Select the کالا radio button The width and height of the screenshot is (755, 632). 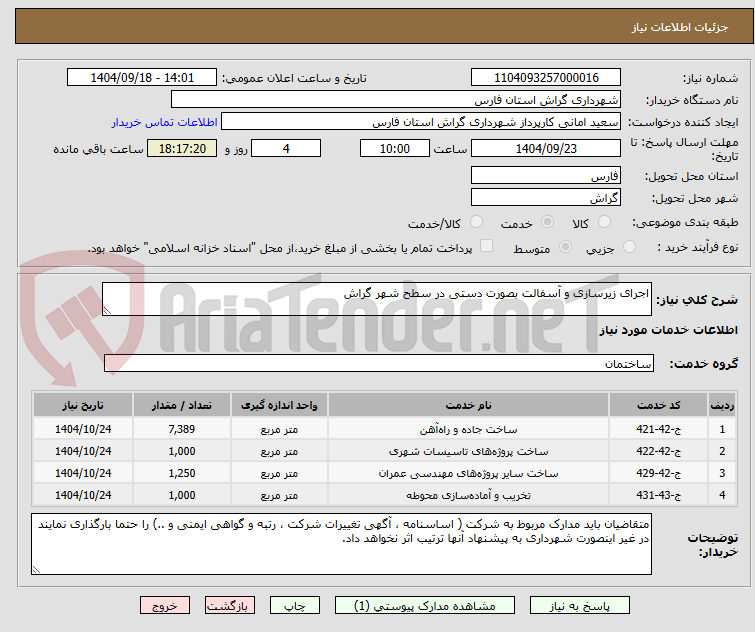(604, 222)
